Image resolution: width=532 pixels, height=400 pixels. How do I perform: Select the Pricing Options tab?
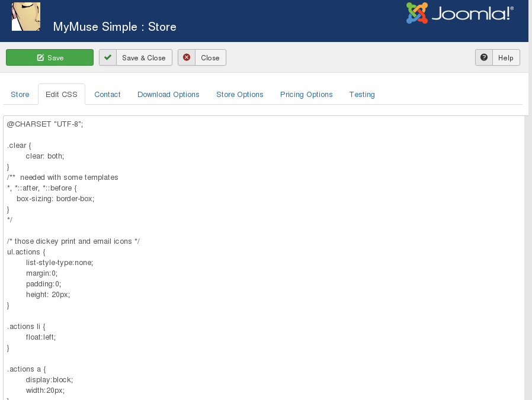tap(306, 94)
